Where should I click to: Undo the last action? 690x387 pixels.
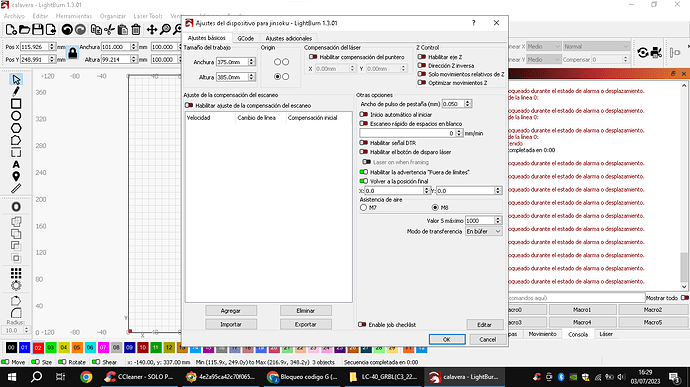click(67, 29)
